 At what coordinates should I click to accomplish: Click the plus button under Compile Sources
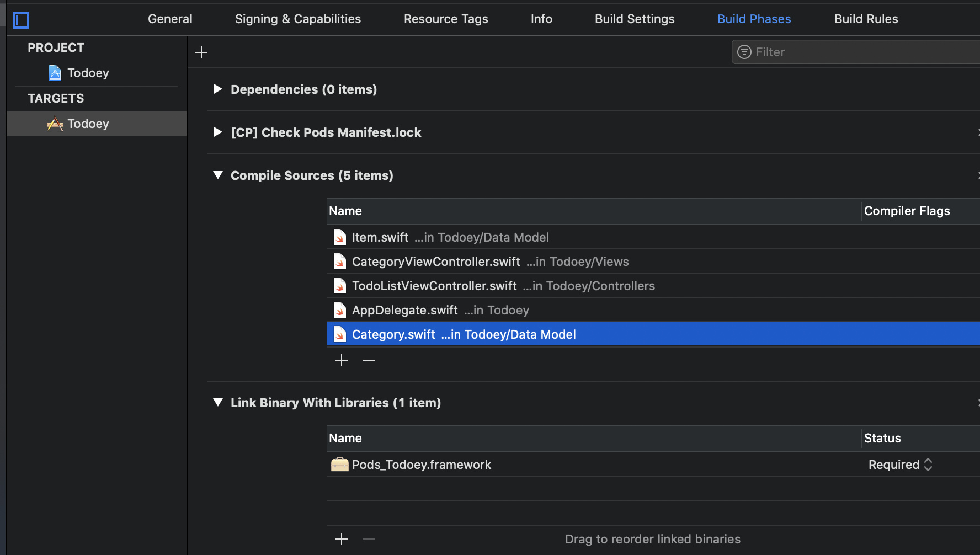coord(341,360)
